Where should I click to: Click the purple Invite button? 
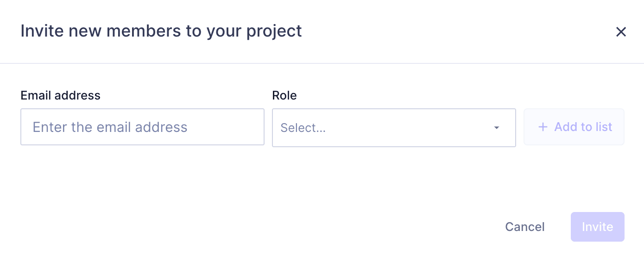597,227
